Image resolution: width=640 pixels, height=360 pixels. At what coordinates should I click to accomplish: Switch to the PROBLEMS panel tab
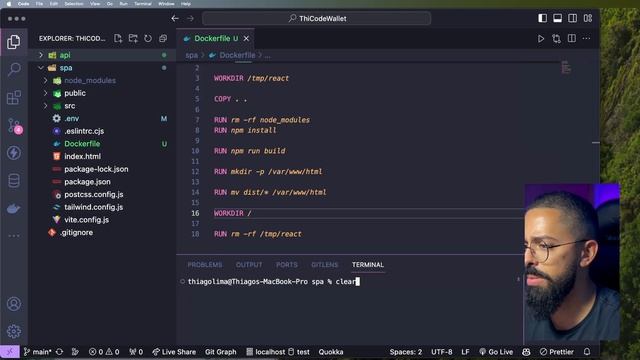pos(205,264)
